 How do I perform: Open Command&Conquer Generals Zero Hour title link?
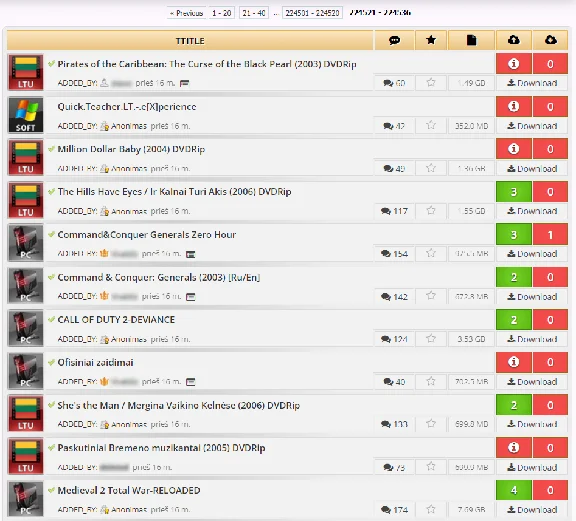point(147,234)
